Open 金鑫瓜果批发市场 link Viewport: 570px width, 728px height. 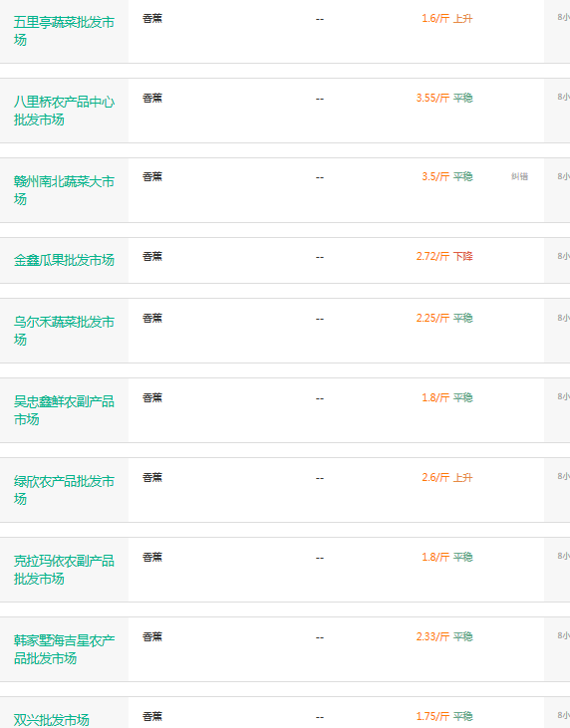(64, 260)
